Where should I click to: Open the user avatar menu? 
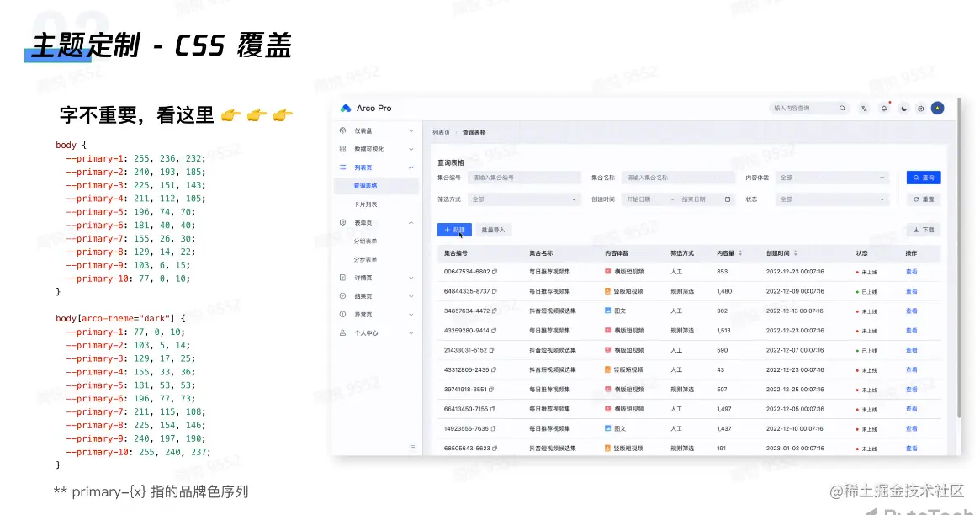937,108
